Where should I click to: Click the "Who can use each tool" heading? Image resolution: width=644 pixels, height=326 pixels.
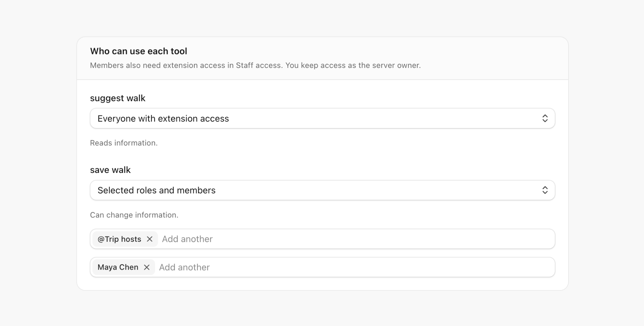(138, 51)
